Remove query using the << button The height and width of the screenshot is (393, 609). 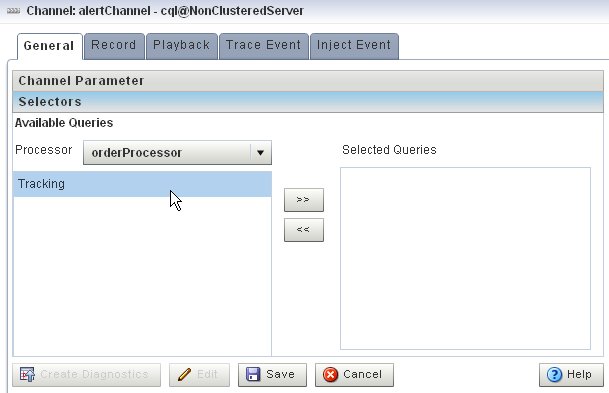click(x=304, y=230)
